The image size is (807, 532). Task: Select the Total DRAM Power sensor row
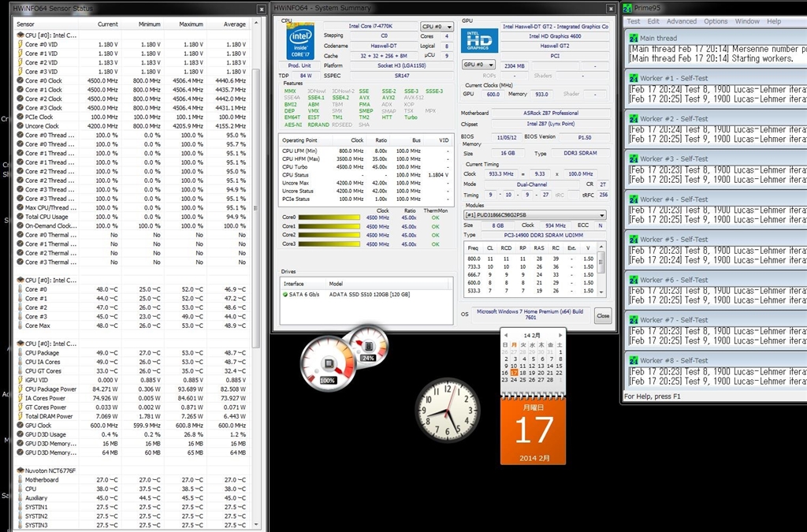pos(132,416)
